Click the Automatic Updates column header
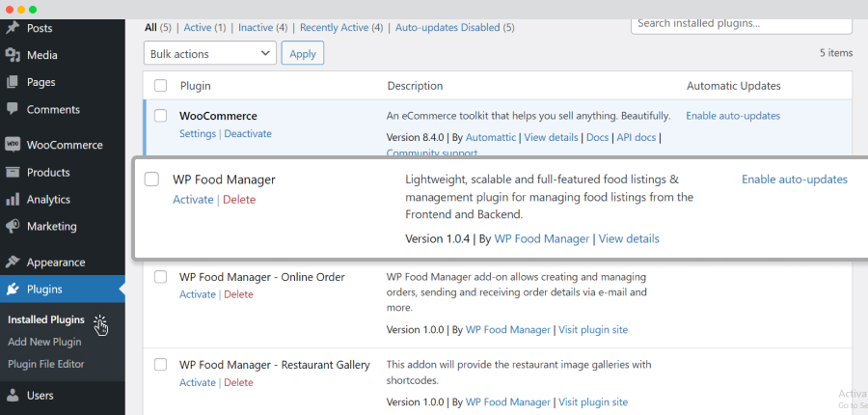 [734, 86]
